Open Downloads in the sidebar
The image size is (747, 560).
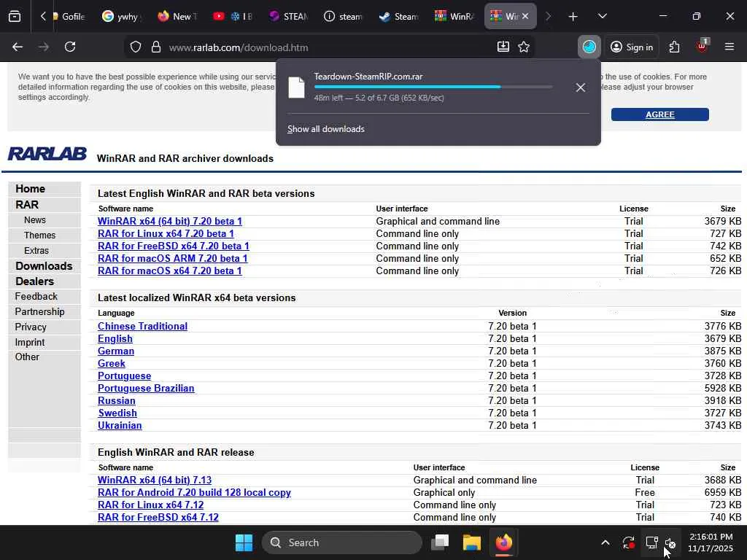(44, 266)
